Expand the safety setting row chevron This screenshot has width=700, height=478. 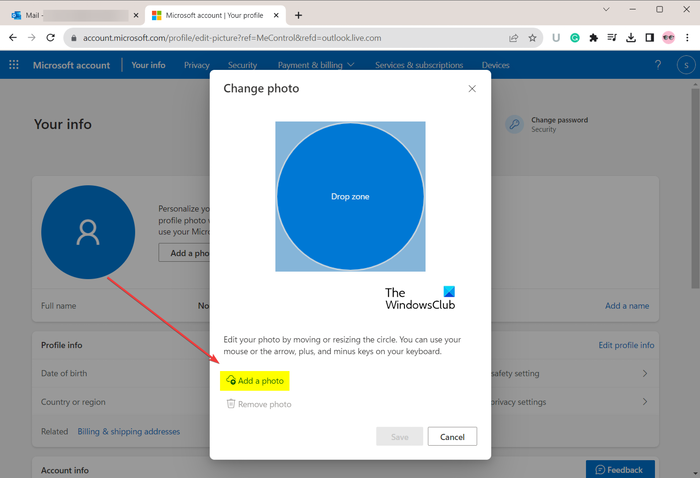(645, 373)
